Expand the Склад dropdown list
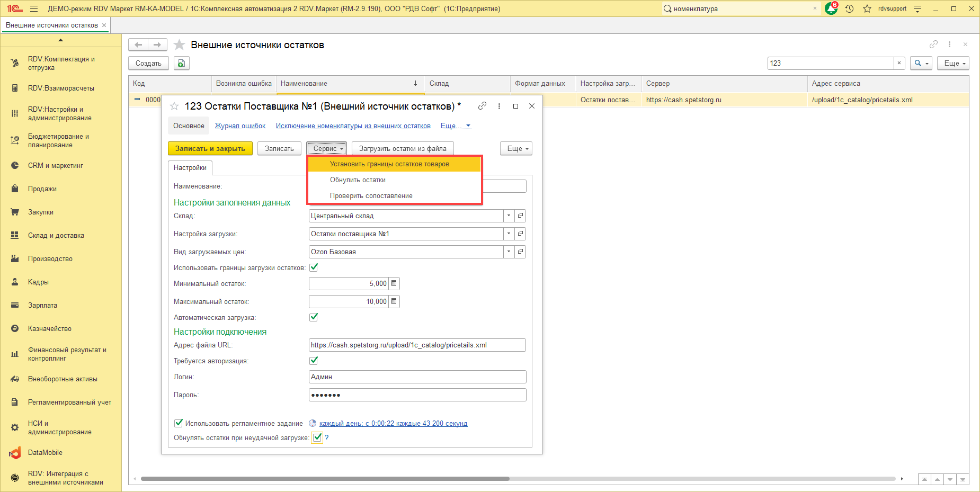 tap(509, 216)
